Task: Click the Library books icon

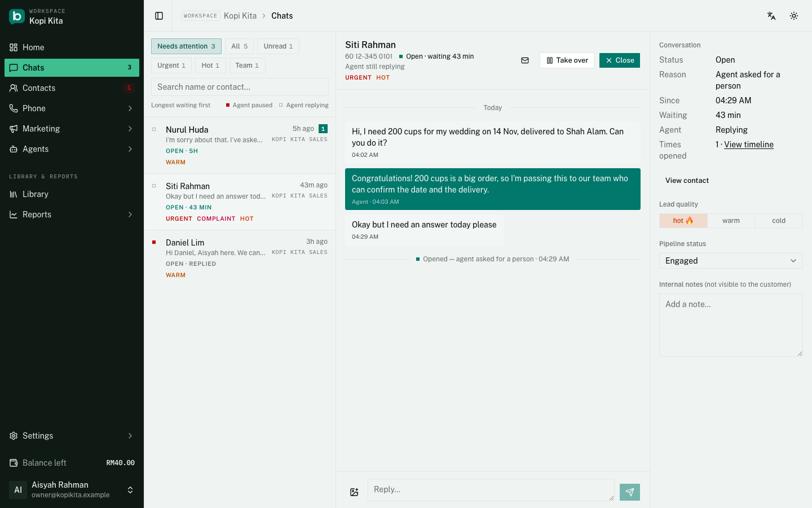Action: click(x=14, y=194)
